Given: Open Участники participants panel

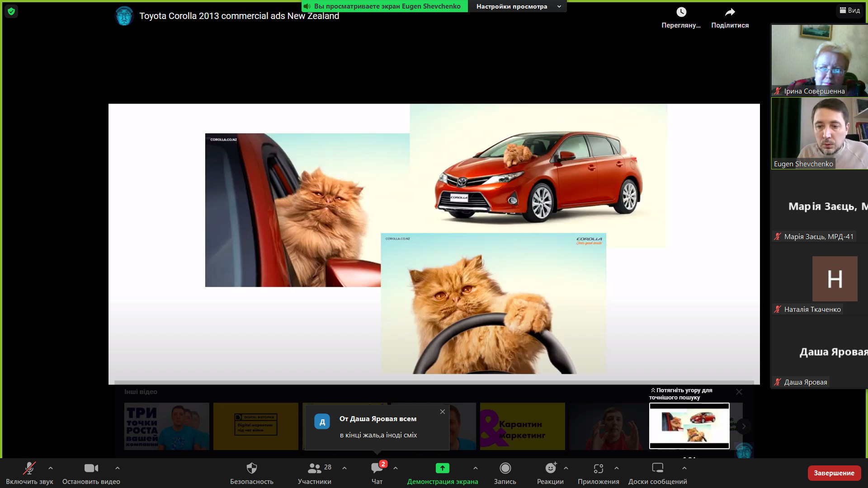Looking at the screenshot, I should (x=315, y=473).
